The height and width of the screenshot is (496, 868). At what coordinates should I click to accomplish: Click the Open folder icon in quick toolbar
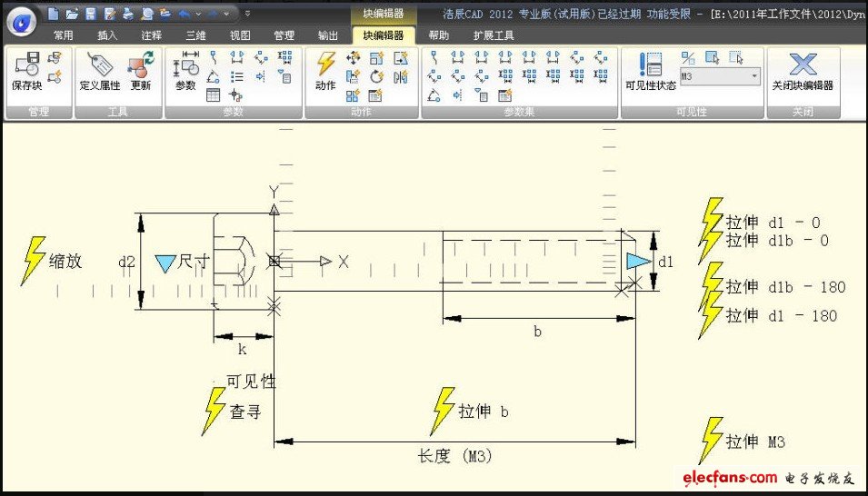point(72,14)
